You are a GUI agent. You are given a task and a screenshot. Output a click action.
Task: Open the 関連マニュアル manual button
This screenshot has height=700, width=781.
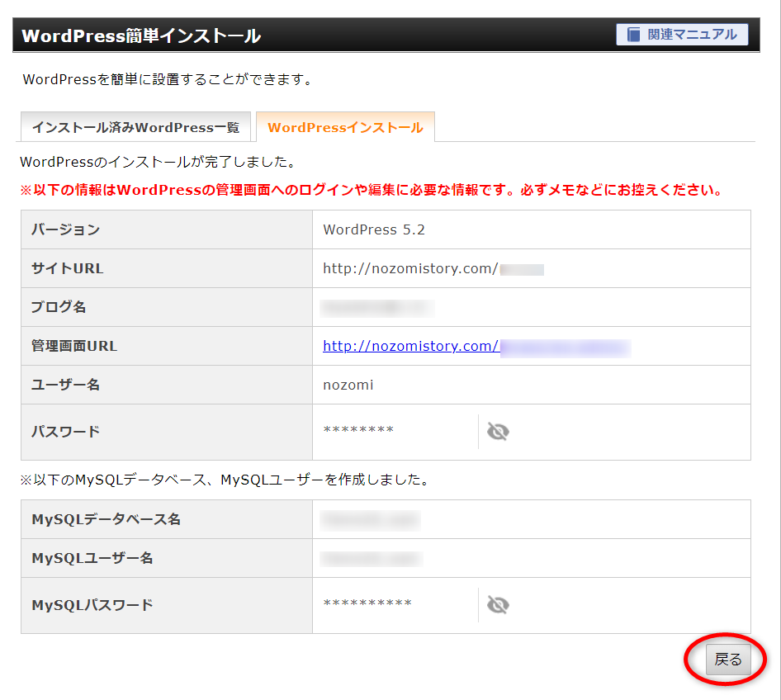682,35
